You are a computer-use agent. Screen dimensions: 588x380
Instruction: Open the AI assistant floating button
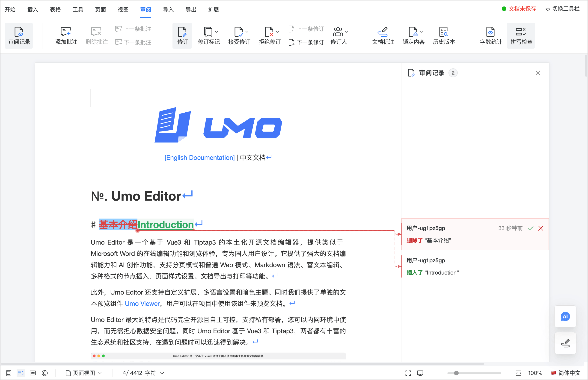565,316
